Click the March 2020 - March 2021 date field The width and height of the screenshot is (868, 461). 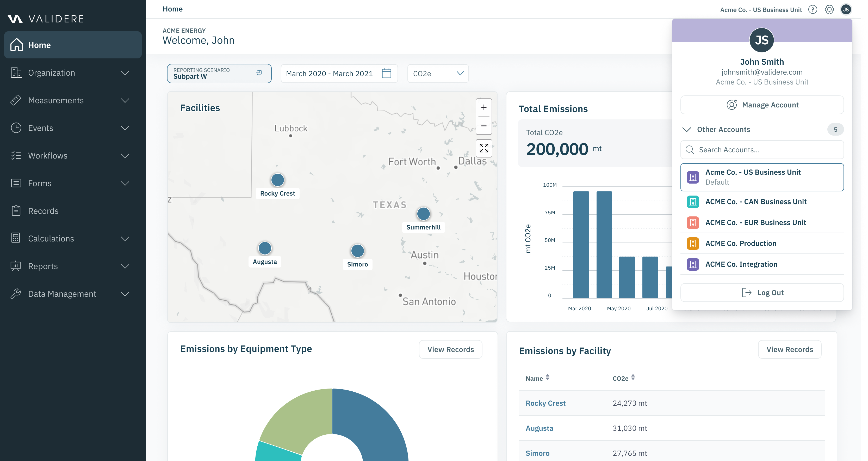coord(339,73)
